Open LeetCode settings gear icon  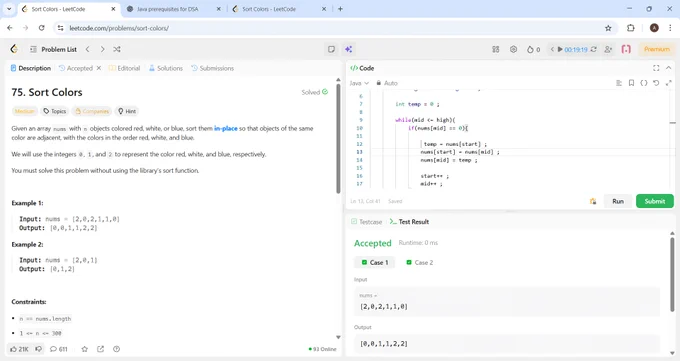click(513, 49)
